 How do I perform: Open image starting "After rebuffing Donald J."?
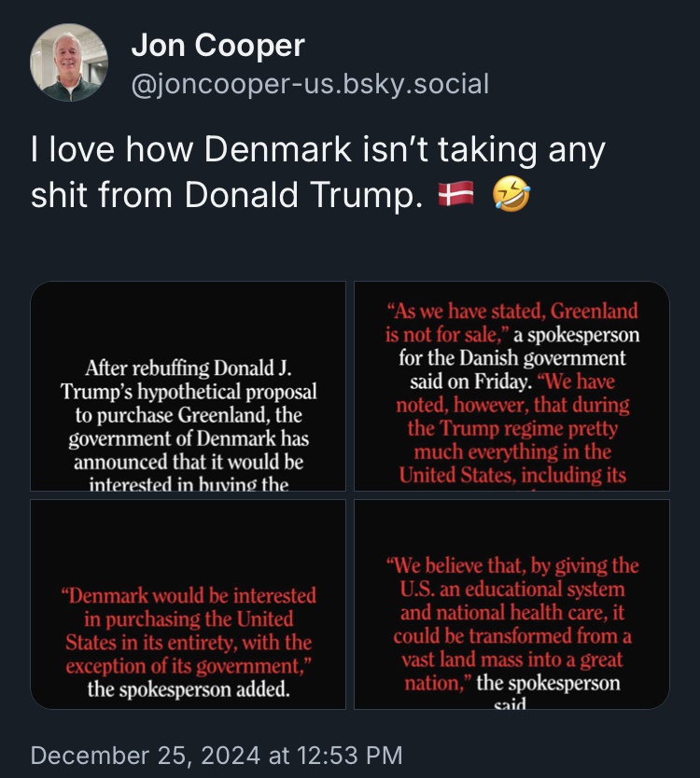pos(189,386)
